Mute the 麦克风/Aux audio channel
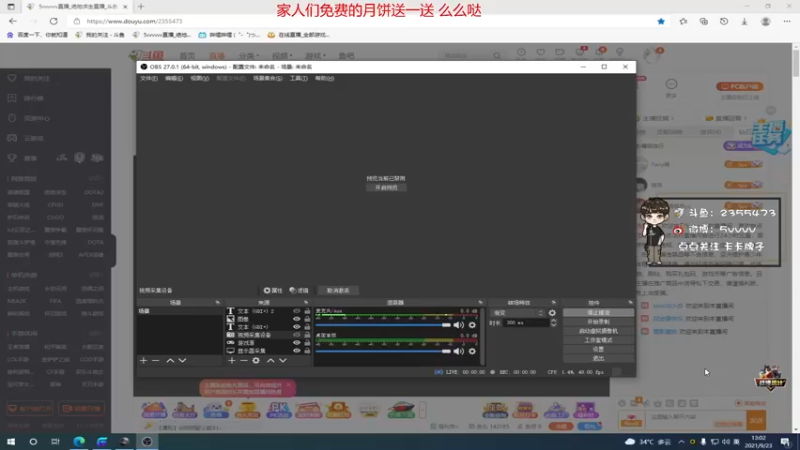Viewport: 800px width, 450px height. [459, 325]
